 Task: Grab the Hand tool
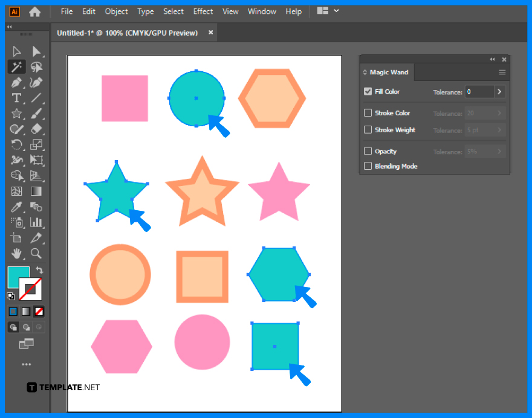[x=17, y=254]
